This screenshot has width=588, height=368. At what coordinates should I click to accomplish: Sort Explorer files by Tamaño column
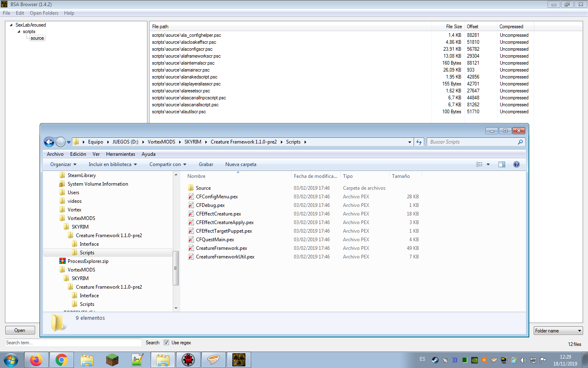coord(405,176)
